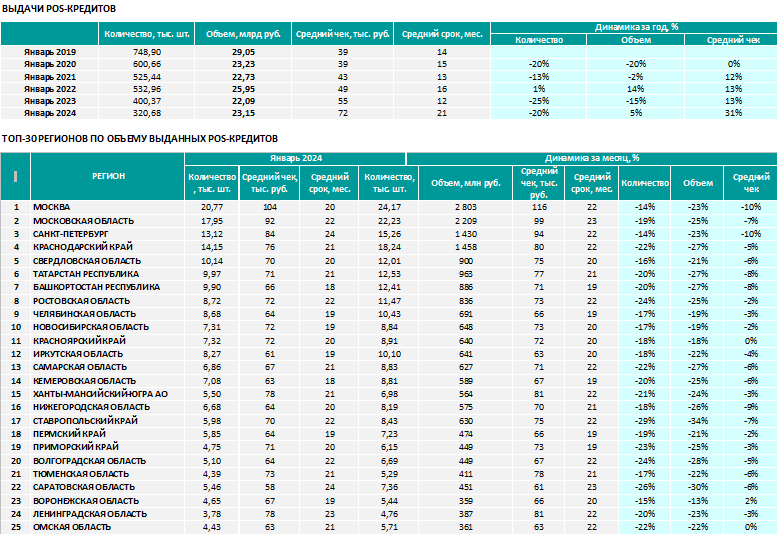
Task: Select volume value 963 for Татарстан
Action: click(x=466, y=274)
